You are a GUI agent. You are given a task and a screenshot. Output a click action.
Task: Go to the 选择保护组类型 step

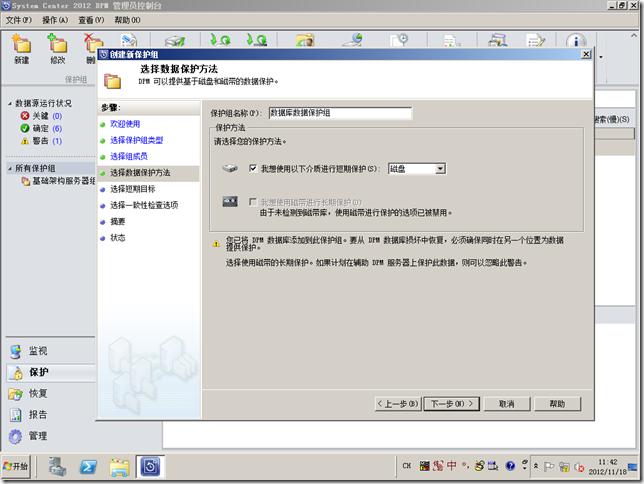(x=136, y=141)
